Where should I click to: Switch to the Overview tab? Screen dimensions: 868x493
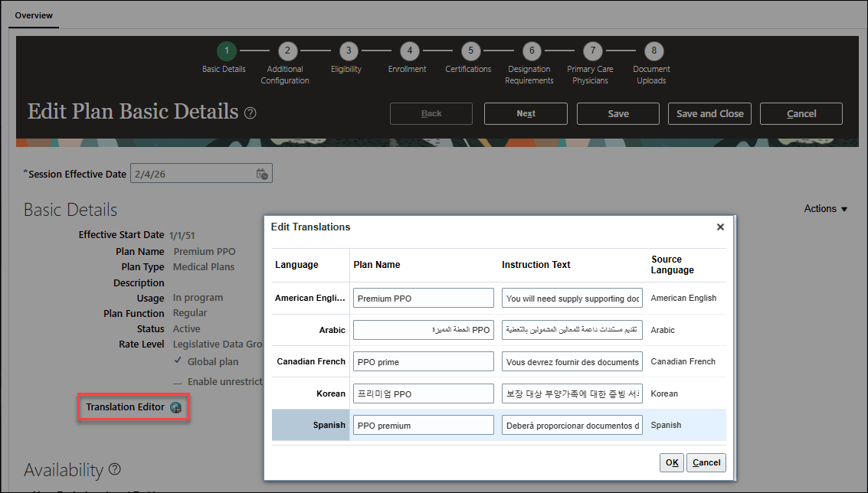(x=33, y=15)
